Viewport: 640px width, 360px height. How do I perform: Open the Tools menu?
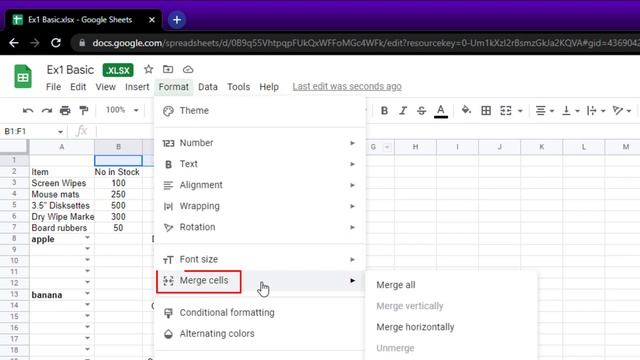point(238,87)
